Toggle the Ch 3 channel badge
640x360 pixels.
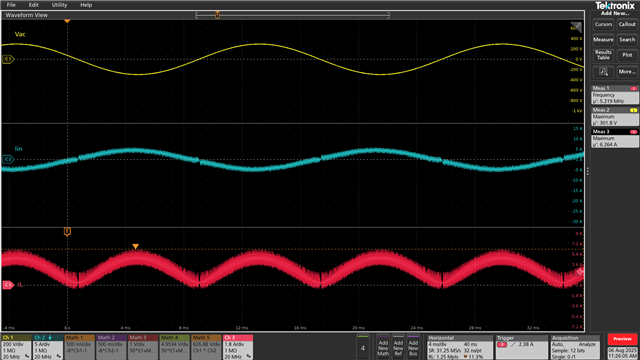tap(238, 347)
